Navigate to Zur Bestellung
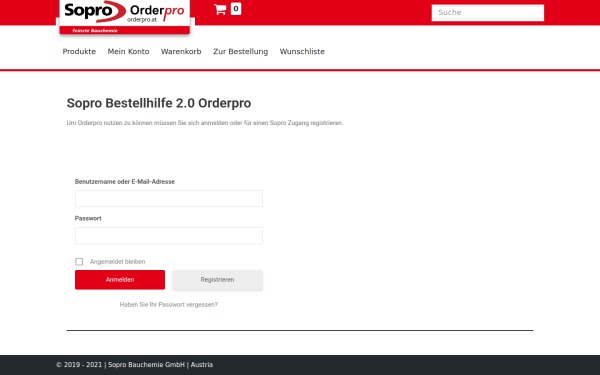The width and height of the screenshot is (600, 375). click(x=240, y=52)
